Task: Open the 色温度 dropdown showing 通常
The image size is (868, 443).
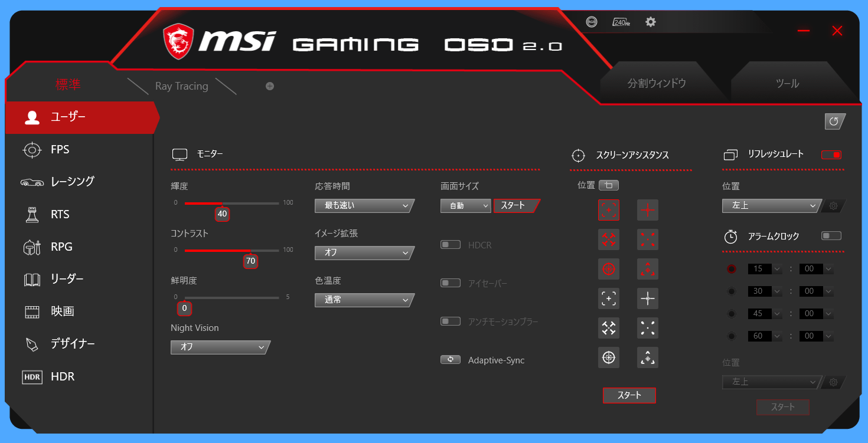Action: [364, 300]
